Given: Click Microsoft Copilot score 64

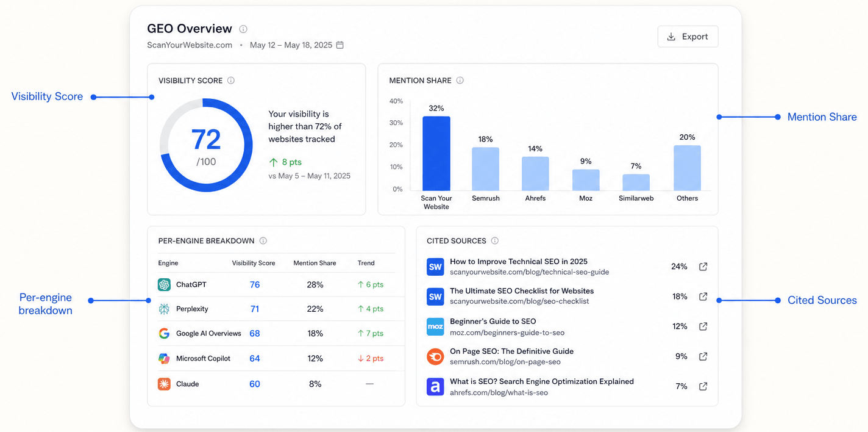Looking at the screenshot, I should 255,359.
